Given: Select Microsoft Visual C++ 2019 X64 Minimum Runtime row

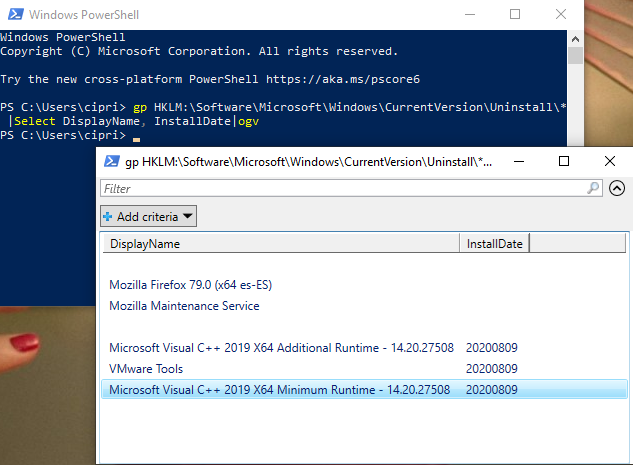Looking at the screenshot, I should pos(365,390).
